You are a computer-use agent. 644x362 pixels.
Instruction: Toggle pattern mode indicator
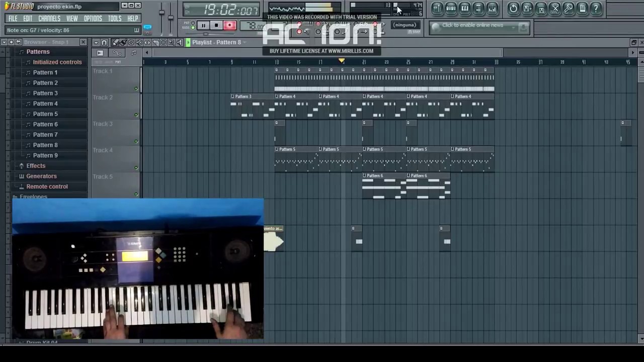(193, 23)
